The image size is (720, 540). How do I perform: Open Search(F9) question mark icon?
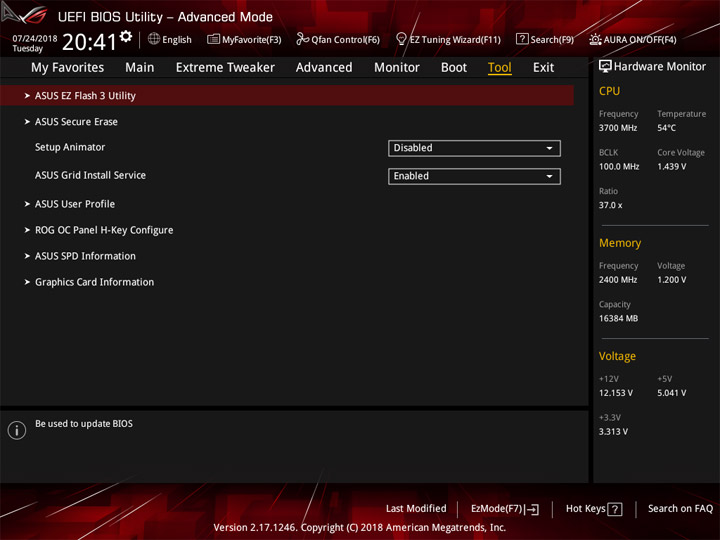522,39
